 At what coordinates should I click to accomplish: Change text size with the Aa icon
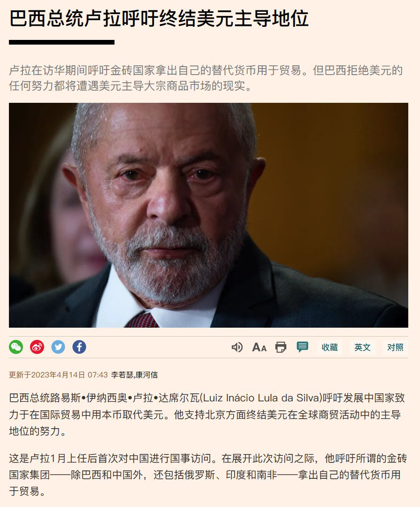(260, 347)
